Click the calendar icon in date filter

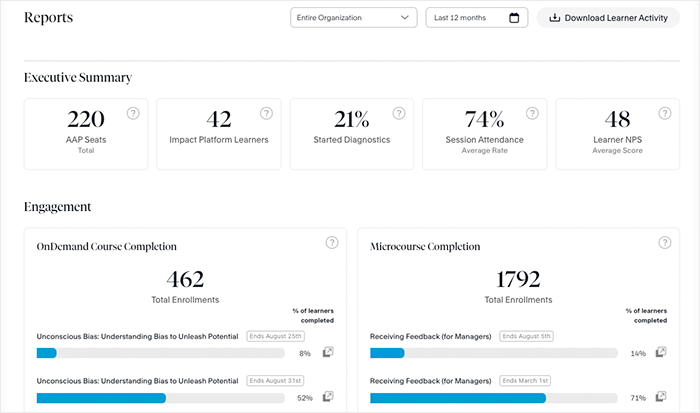click(514, 18)
